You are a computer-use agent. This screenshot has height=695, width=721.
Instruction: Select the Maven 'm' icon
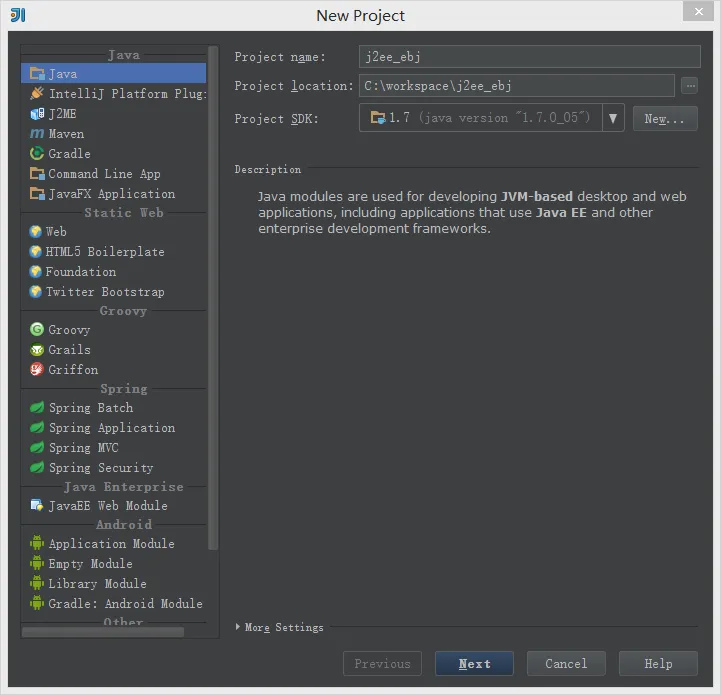pyautogui.click(x=37, y=133)
